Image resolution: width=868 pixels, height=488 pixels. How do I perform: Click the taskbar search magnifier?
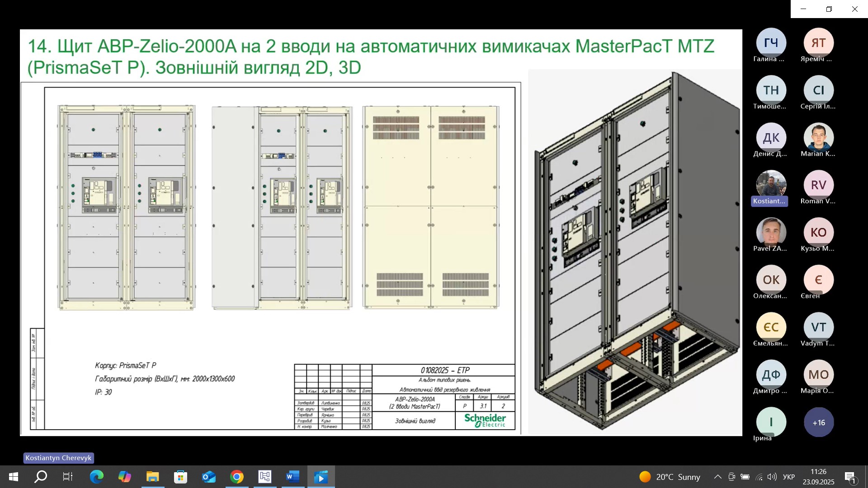[41, 477]
